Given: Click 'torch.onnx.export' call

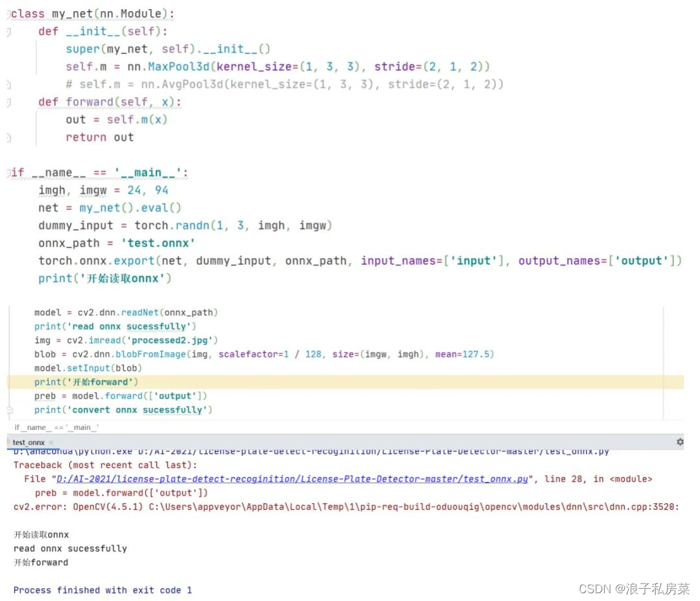Looking at the screenshot, I should click(x=96, y=261).
